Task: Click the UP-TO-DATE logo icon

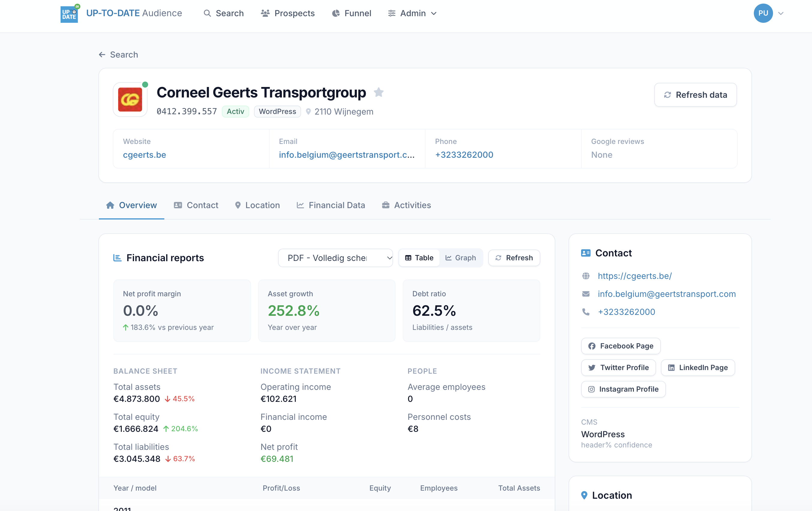Action: (70, 13)
